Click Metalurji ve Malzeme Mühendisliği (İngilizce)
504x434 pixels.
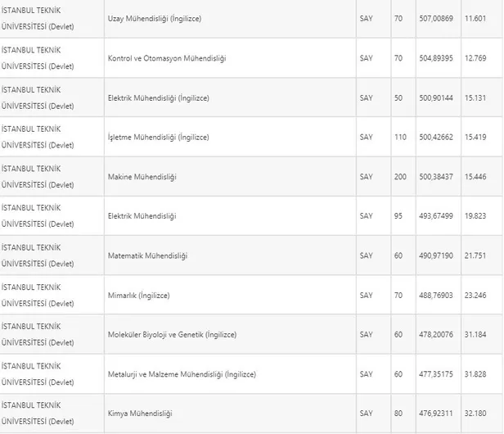pyautogui.click(x=182, y=374)
